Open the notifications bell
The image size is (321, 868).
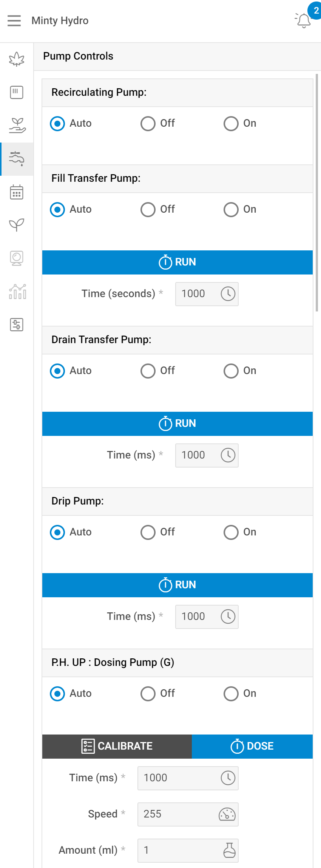click(x=304, y=21)
